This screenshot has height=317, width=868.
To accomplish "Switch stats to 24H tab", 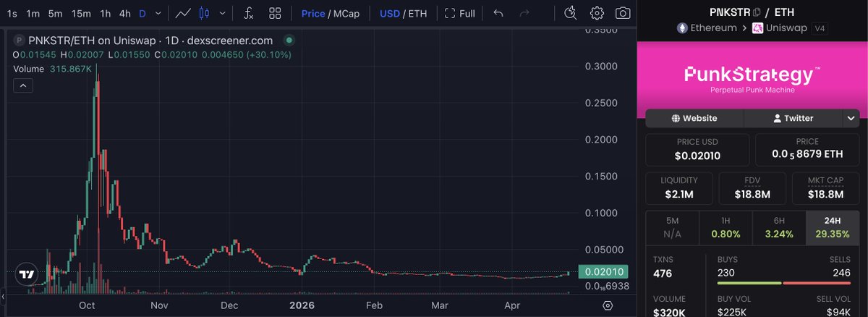I will tap(832, 227).
